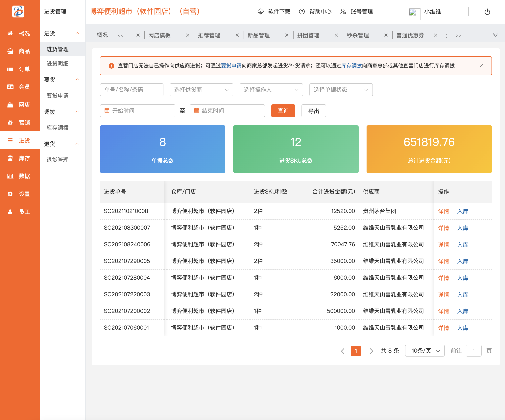
Task: Click 入库 for order SC202110210008
Action: (x=462, y=211)
